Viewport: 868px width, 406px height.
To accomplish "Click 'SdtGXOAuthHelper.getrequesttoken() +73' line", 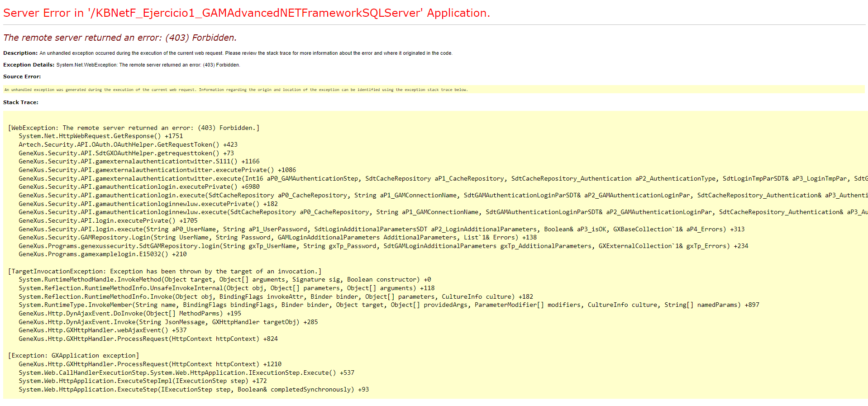I will [x=126, y=153].
